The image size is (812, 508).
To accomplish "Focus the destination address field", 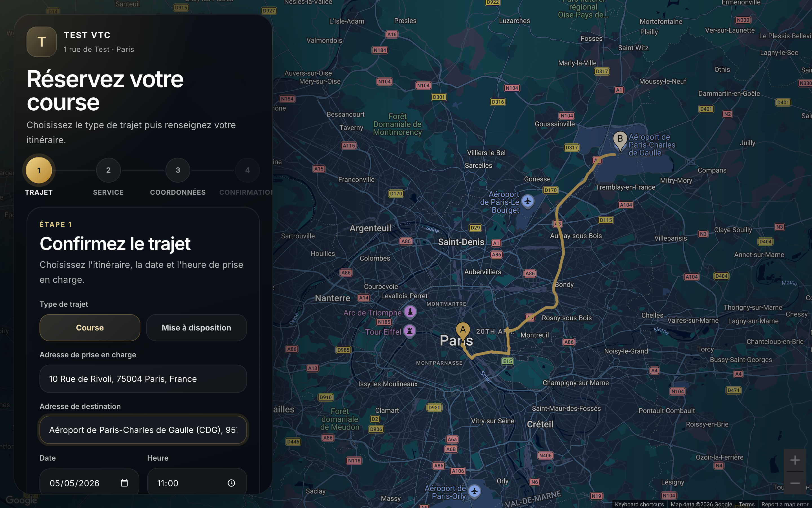I will [143, 430].
